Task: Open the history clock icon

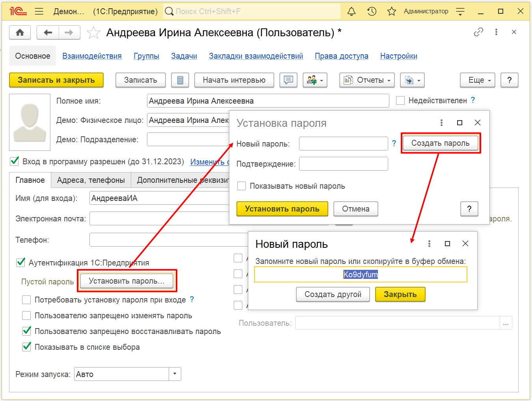Action: pos(372,11)
